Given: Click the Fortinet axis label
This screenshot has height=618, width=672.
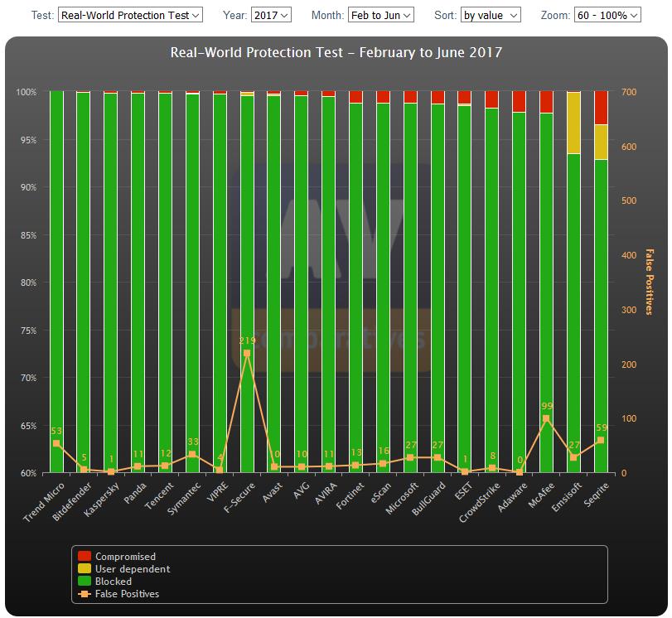Looking at the screenshot, I should click(351, 496).
